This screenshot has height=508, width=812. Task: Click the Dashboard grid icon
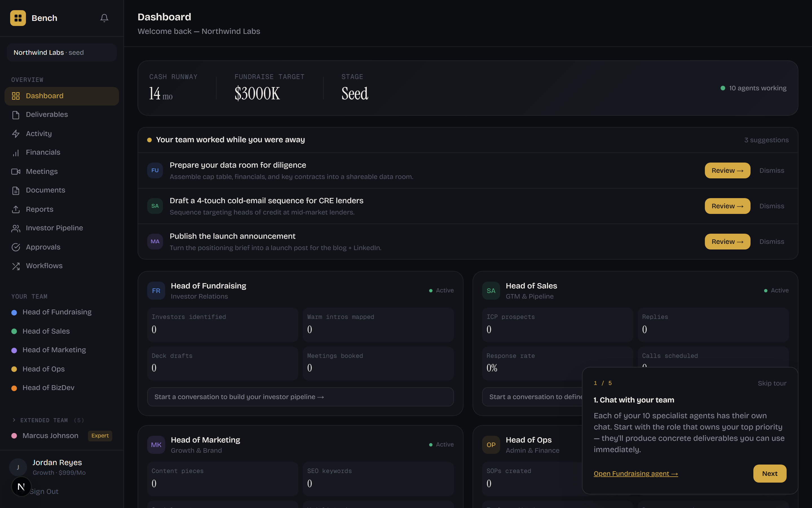16,96
